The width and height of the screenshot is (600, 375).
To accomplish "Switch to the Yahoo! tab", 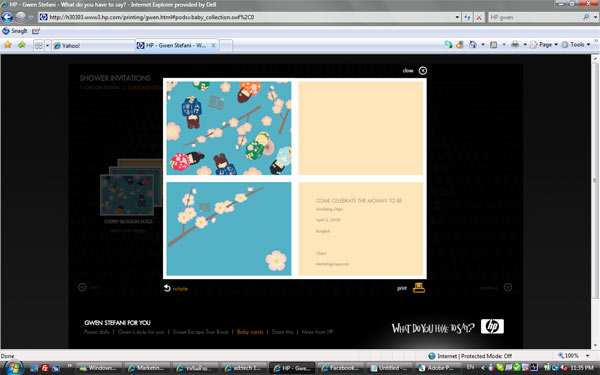I will tap(93, 46).
